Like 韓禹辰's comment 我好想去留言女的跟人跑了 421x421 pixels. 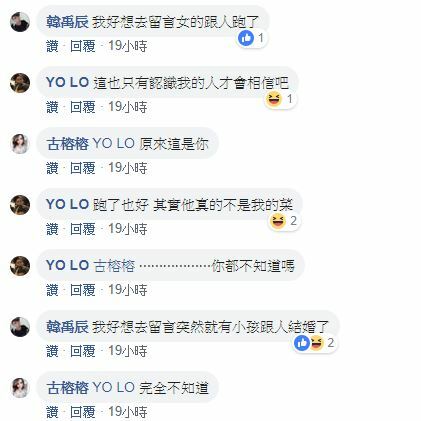pyautogui.click(x=52, y=46)
